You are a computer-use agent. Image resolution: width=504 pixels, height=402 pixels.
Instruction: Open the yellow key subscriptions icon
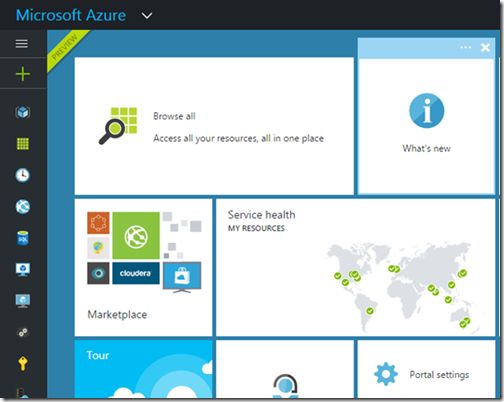click(x=23, y=363)
